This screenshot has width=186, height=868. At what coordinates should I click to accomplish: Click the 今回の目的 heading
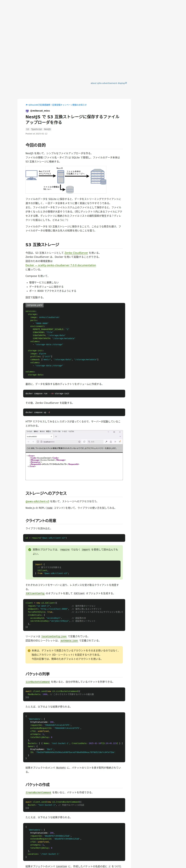tap(35, 145)
